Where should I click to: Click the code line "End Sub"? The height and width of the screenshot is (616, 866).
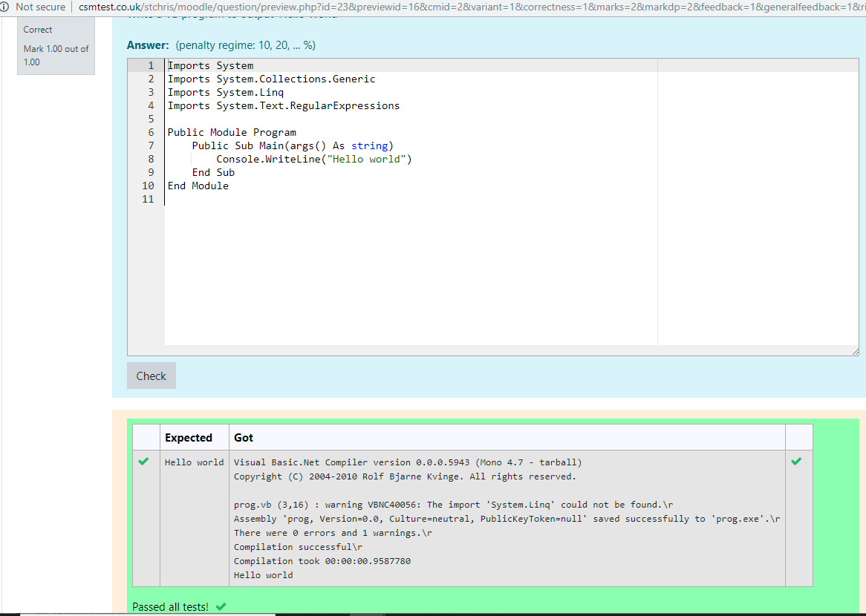(x=213, y=172)
